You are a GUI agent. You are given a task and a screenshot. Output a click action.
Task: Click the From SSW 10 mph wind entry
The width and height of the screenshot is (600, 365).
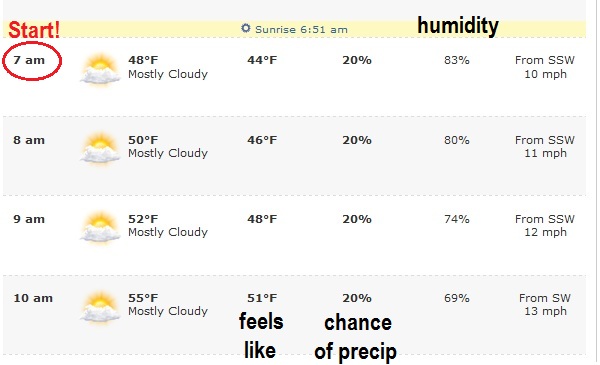coord(545,67)
